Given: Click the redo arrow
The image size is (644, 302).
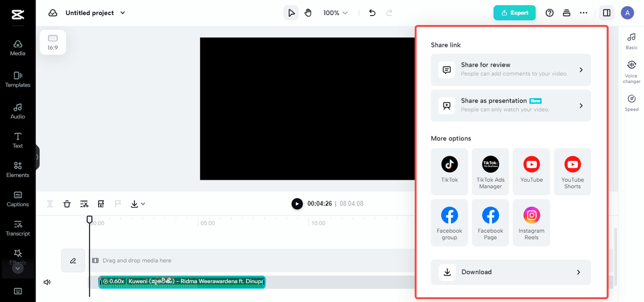Looking at the screenshot, I should pyautogui.click(x=389, y=13).
